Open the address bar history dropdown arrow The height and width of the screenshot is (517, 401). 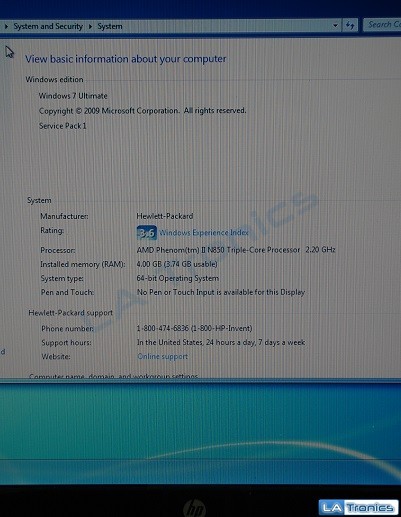click(x=335, y=25)
